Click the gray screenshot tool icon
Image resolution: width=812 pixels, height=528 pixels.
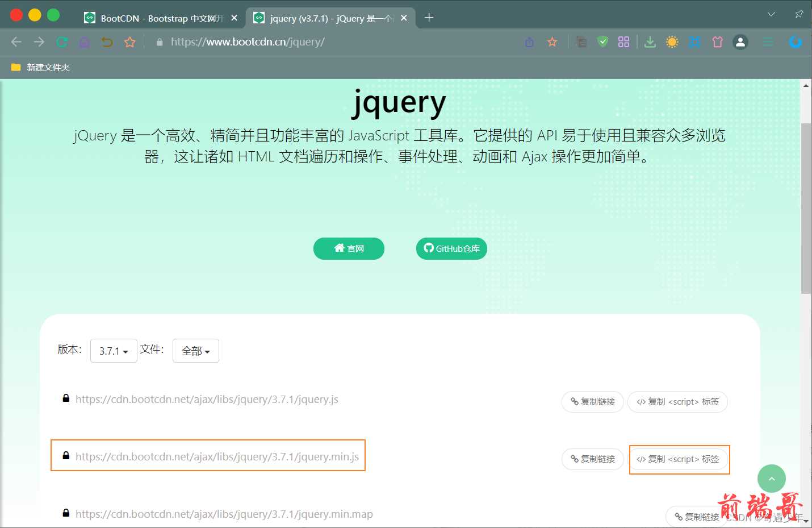[x=581, y=41]
